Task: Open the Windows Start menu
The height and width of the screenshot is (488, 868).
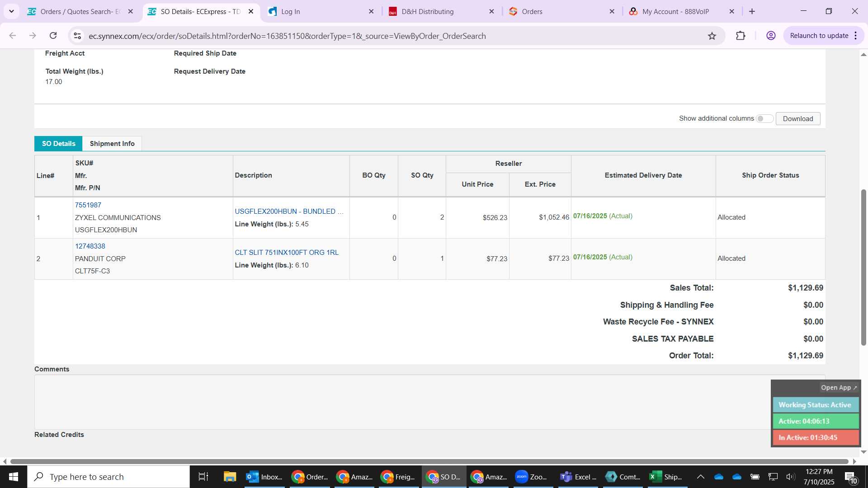Action: tap(14, 477)
